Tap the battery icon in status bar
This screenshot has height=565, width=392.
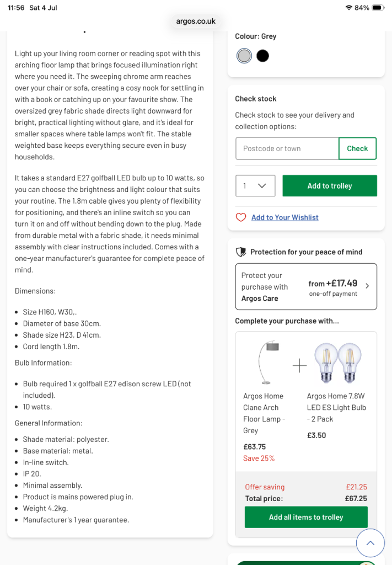click(378, 8)
